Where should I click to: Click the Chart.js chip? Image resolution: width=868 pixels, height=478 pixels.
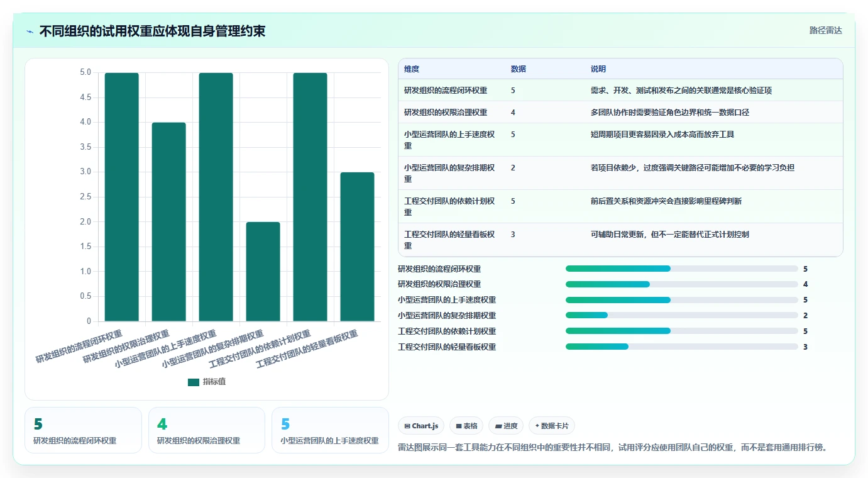point(421,426)
